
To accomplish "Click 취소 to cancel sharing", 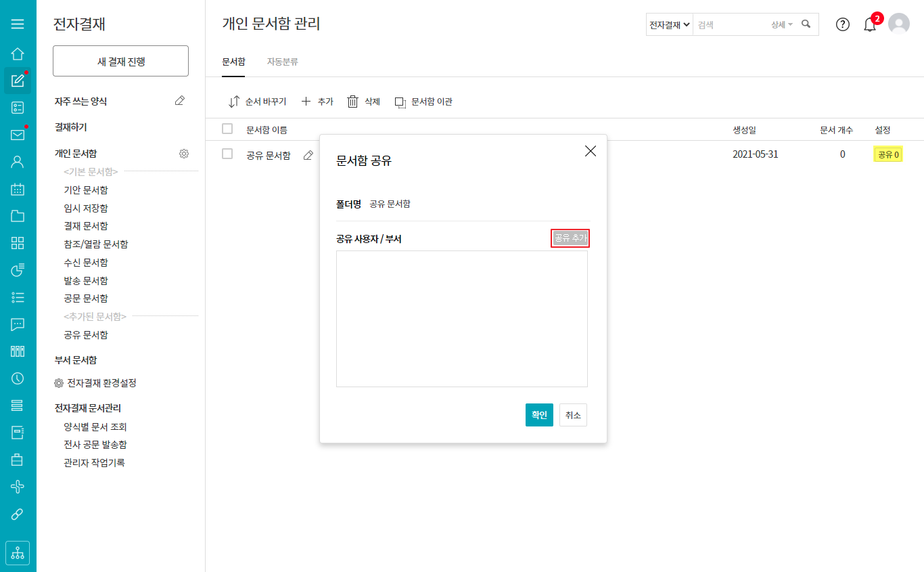I will (x=573, y=415).
